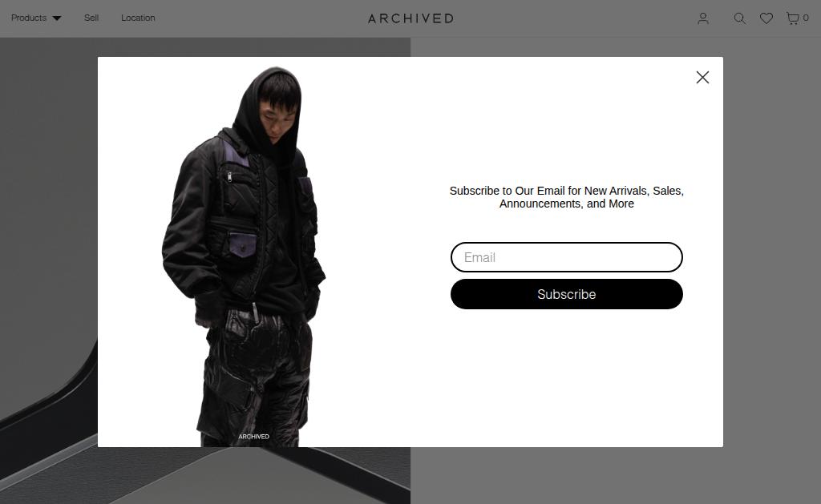The image size is (821, 504).
Task: Open the account profile icon
Action: [x=703, y=19]
